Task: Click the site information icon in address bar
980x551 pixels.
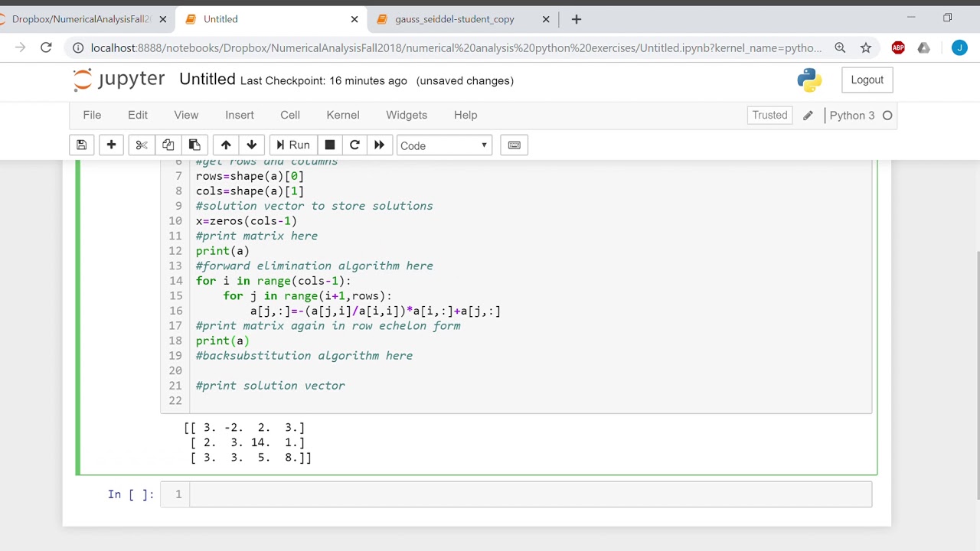Action: coord(77,47)
